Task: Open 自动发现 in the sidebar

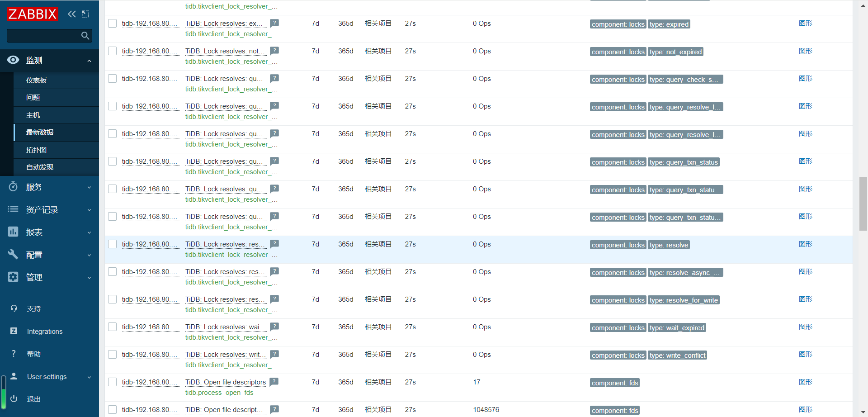Action: tap(56, 167)
